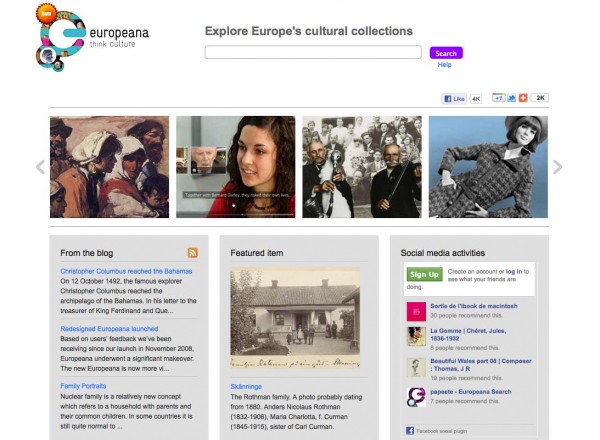600x440 pixels.
Task: Click the pink Sortie de l'ibook thumbnail icon
Action: [x=416, y=311]
